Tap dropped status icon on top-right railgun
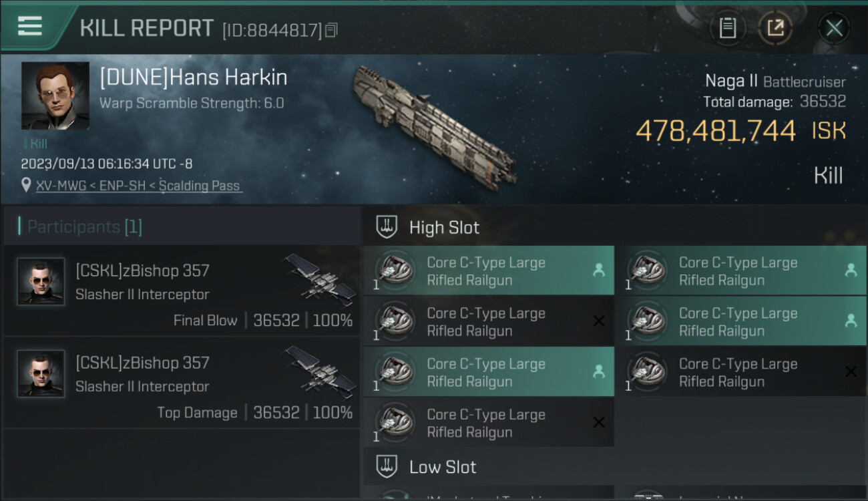 851,270
